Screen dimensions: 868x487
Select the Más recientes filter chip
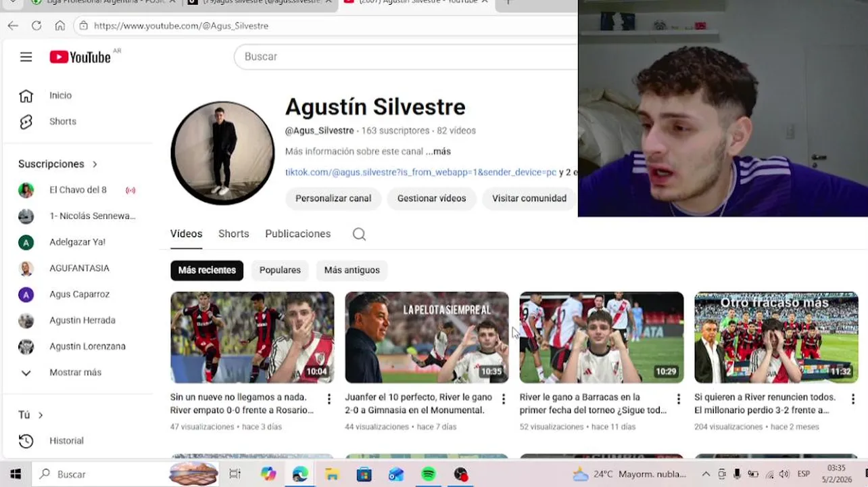[207, 270]
